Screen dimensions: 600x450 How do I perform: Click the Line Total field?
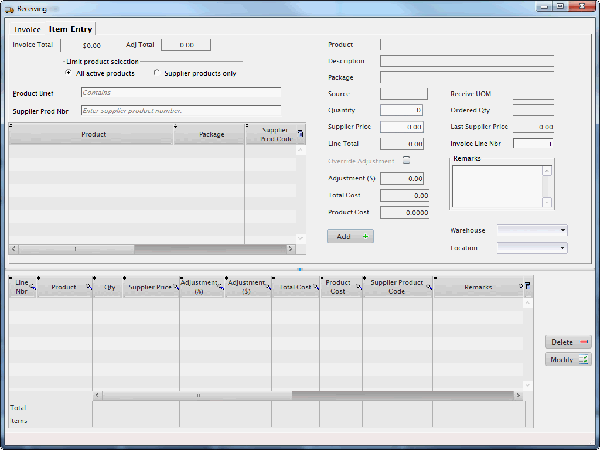[402, 143]
